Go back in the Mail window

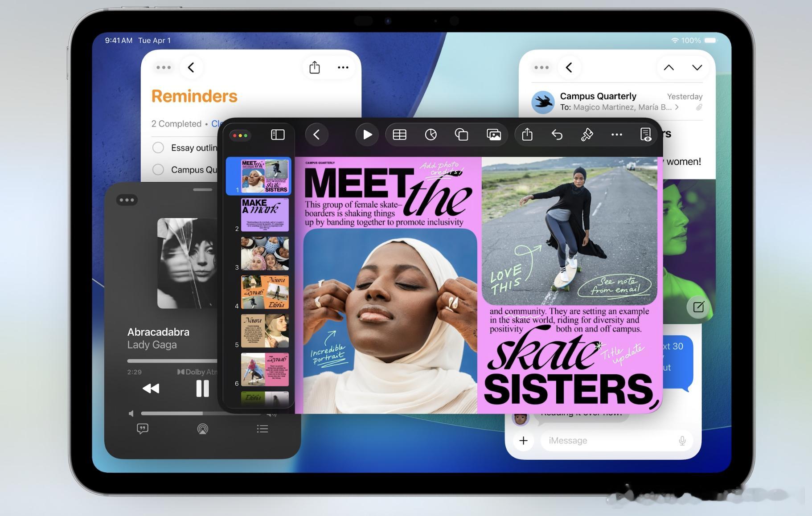[569, 67]
